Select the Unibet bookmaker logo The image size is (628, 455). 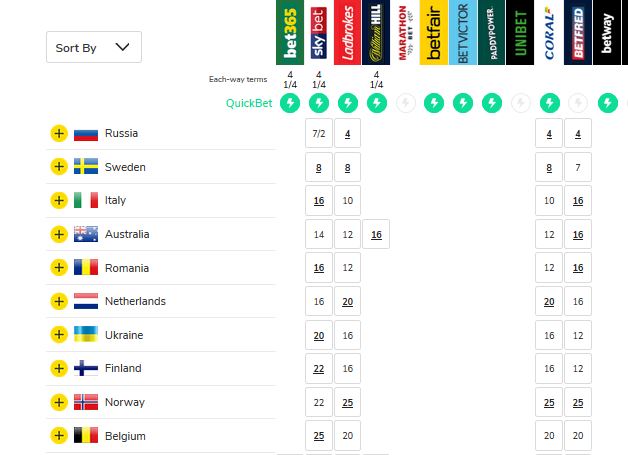[x=521, y=33]
